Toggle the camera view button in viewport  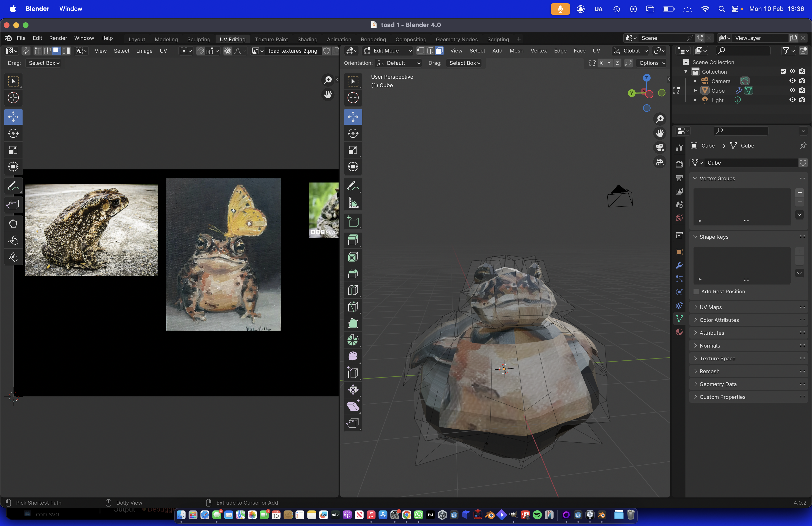point(660,148)
